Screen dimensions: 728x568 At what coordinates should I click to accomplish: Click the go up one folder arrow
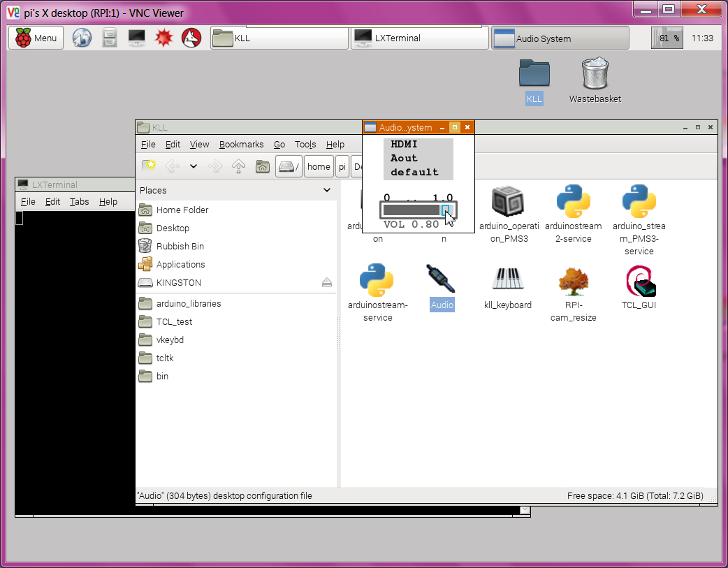tap(239, 166)
